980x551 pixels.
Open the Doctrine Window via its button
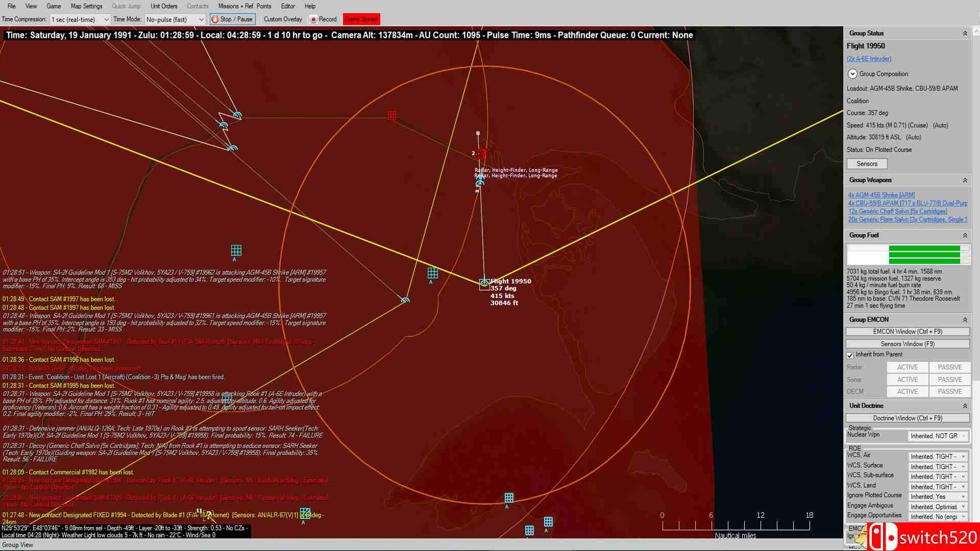click(x=907, y=418)
